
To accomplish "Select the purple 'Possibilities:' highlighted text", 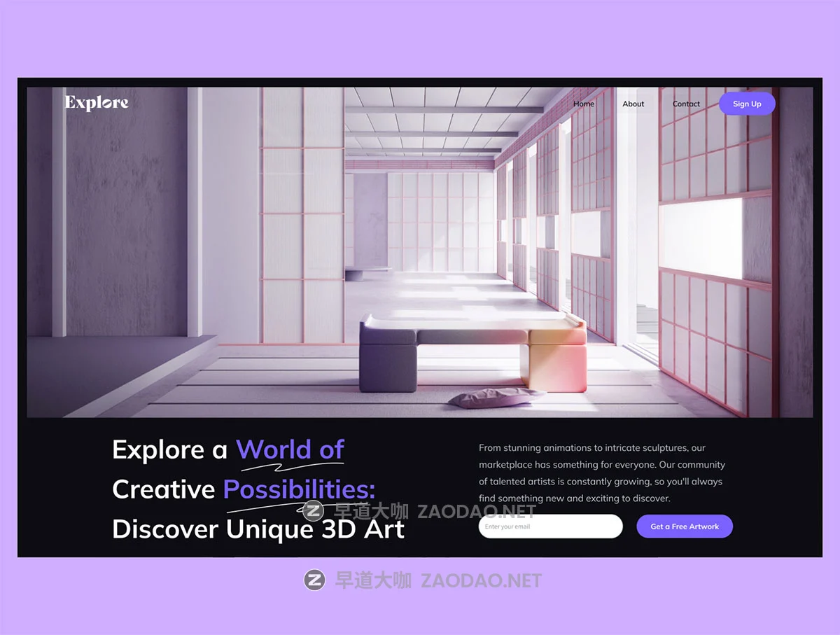I will click(297, 489).
